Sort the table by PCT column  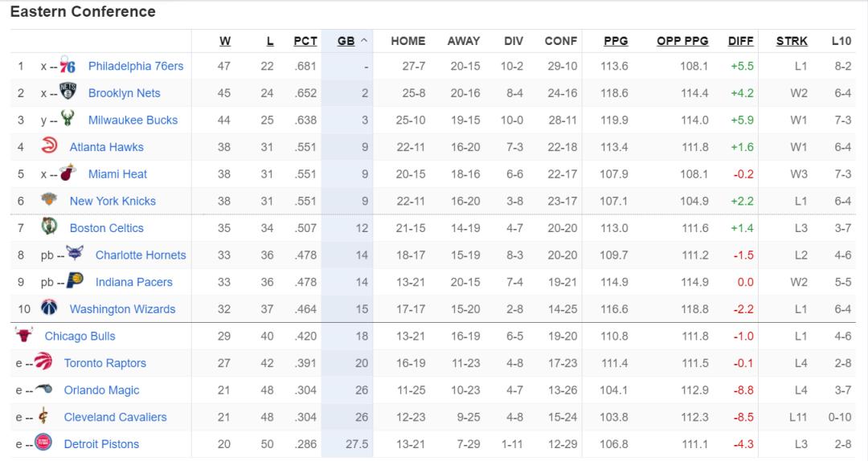pyautogui.click(x=305, y=41)
